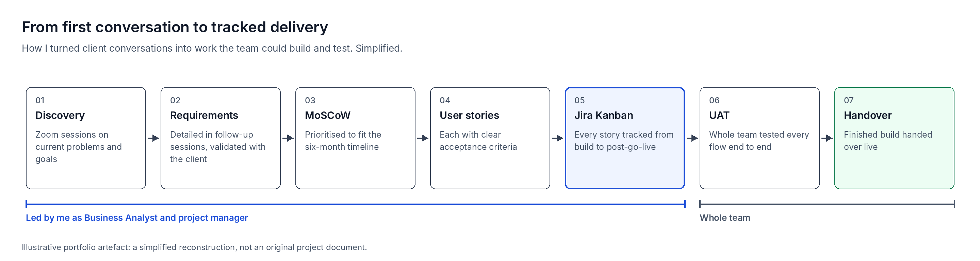980x261 pixels.
Task: Click step number "05" above Jira Kanban
Action: point(579,100)
